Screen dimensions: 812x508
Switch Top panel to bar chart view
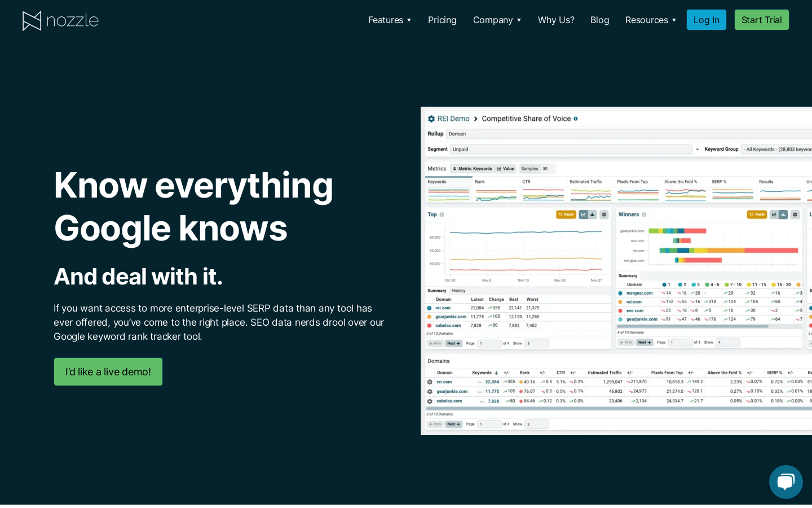tap(593, 214)
